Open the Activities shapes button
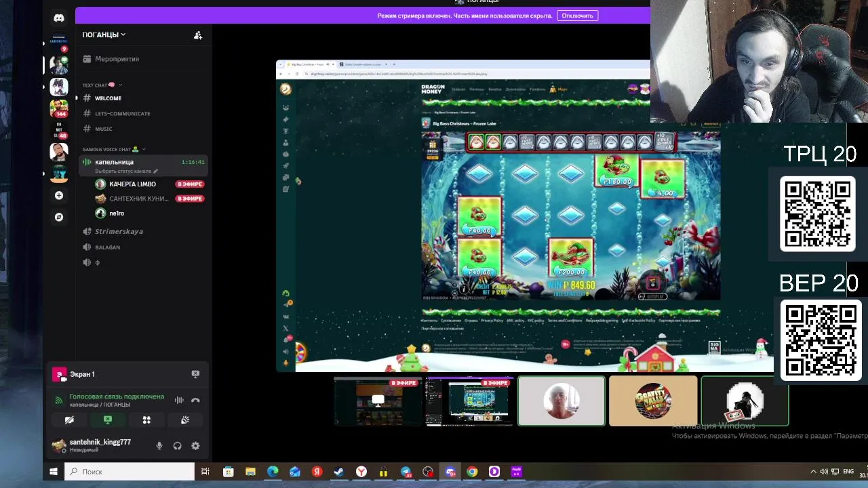The height and width of the screenshot is (488, 868). (146, 420)
